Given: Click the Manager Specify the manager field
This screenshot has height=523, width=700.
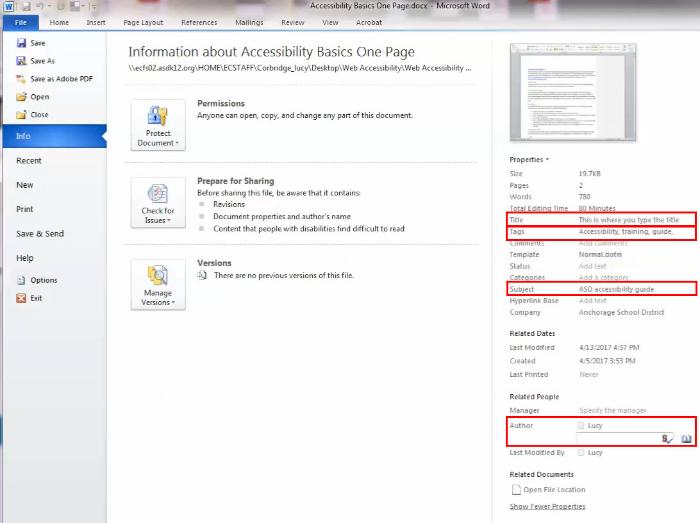Looking at the screenshot, I should 612,410.
